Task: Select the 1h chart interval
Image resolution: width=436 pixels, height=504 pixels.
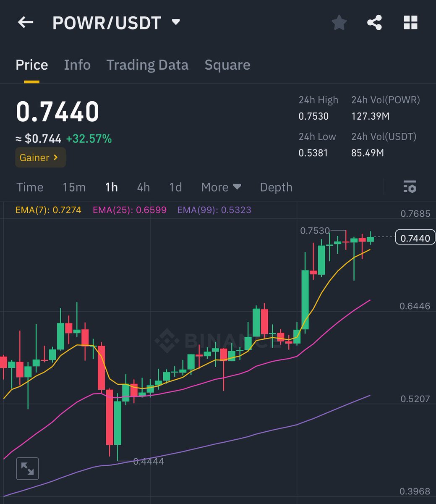Action: click(111, 187)
